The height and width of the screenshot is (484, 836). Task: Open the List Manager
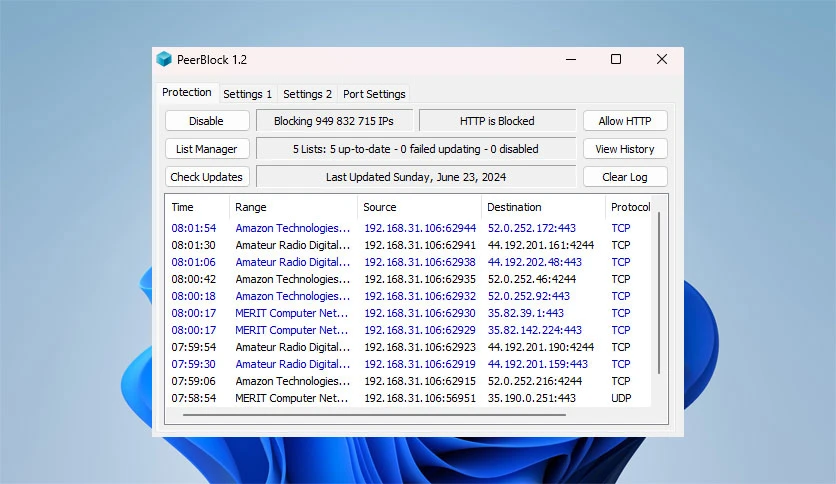pos(207,149)
